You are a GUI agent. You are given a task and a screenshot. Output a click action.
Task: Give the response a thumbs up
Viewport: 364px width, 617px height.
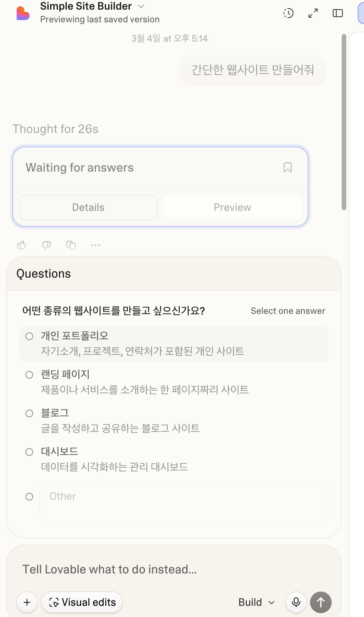click(22, 245)
